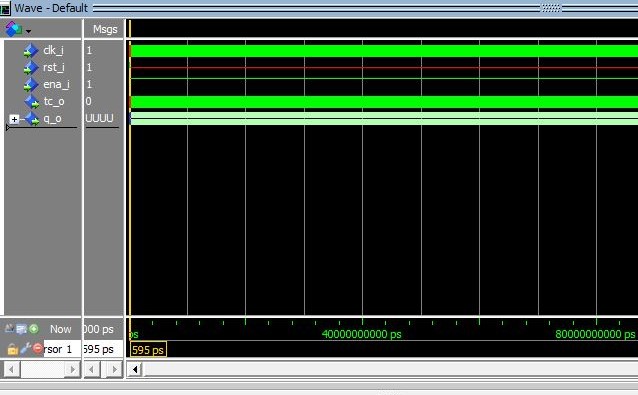638x395 pixels.
Task: Click the Wave window icon in the title bar
Action: [5, 9]
